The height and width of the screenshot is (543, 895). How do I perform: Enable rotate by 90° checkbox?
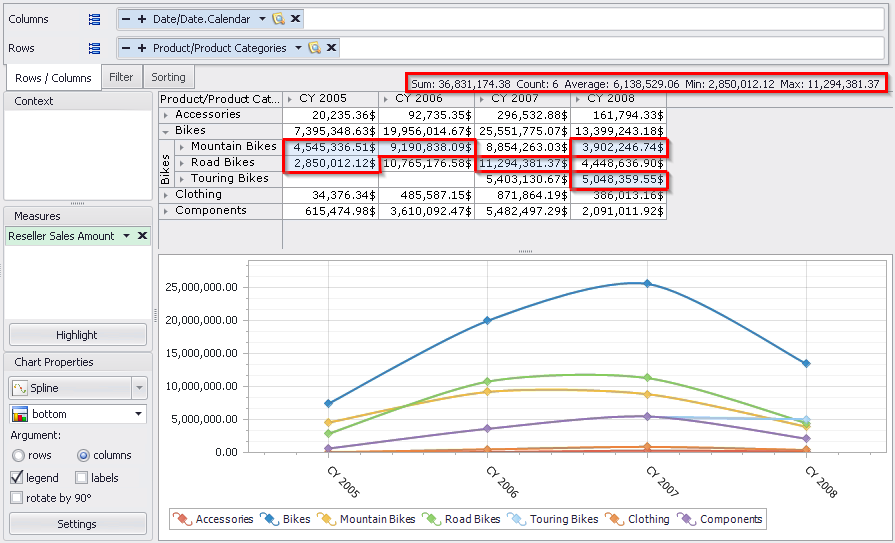click(x=17, y=498)
